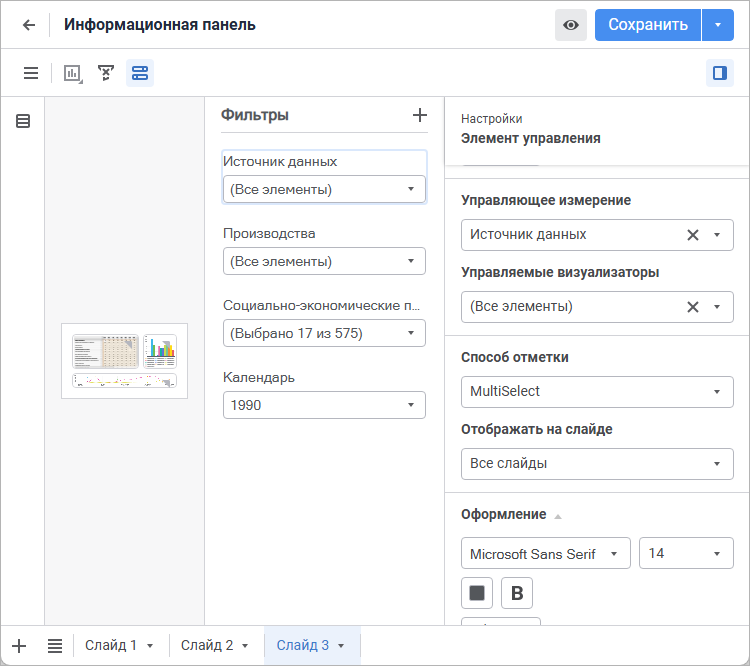Open the hamburger menu in toolbar
This screenshot has height=666, width=750.
[31, 73]
